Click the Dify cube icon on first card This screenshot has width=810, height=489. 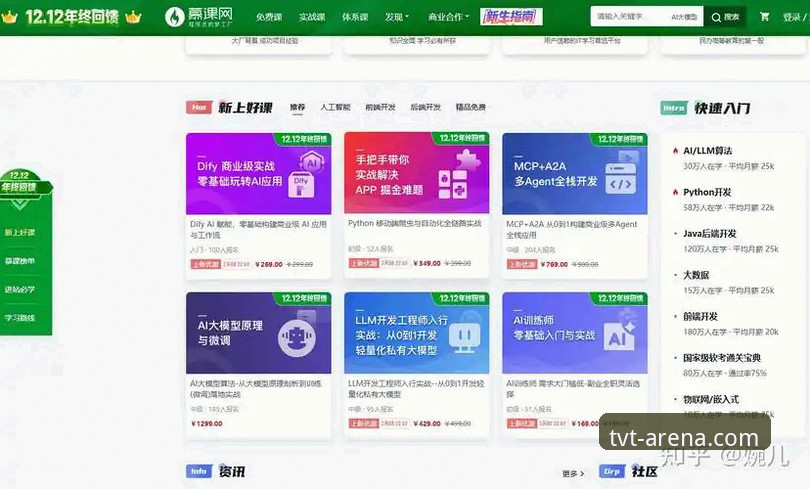(301, 186)
